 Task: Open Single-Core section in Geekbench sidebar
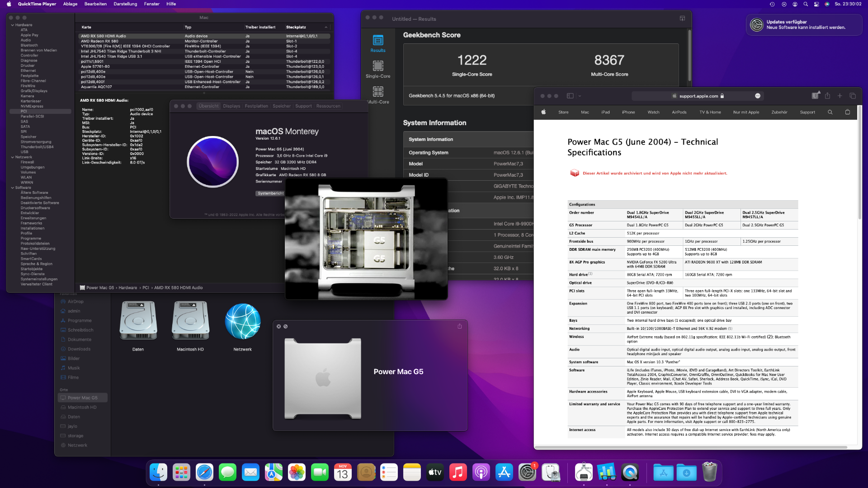click(x=378, y=69)
